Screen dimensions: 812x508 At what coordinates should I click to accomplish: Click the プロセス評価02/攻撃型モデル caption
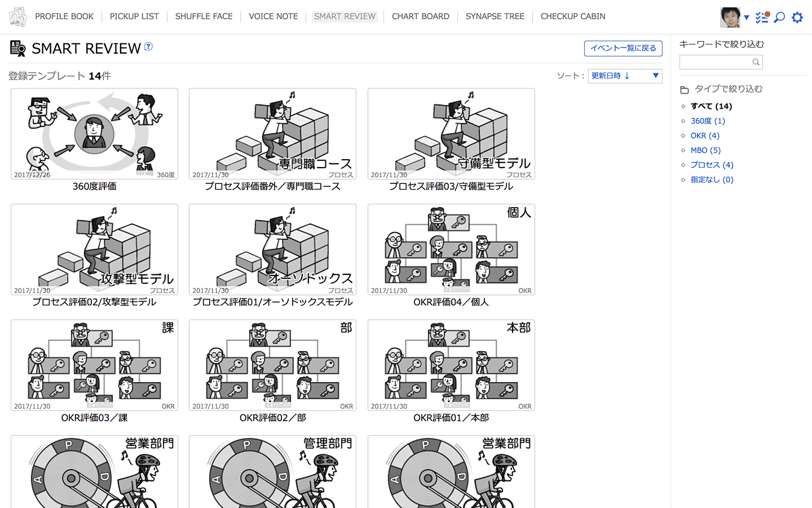point(94,302)
